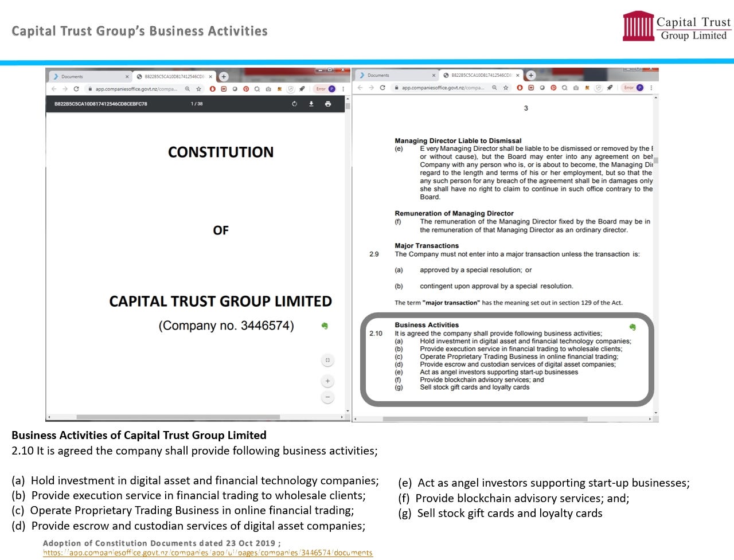734x560 pixels.
Task: Click the "(Company no. 3446574)" text
Action: [227, 326]
